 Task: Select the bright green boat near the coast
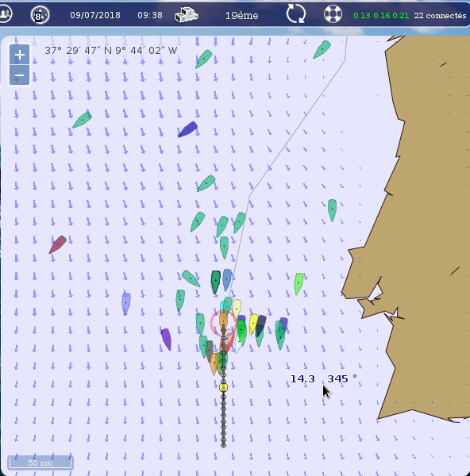coord(299,283)
